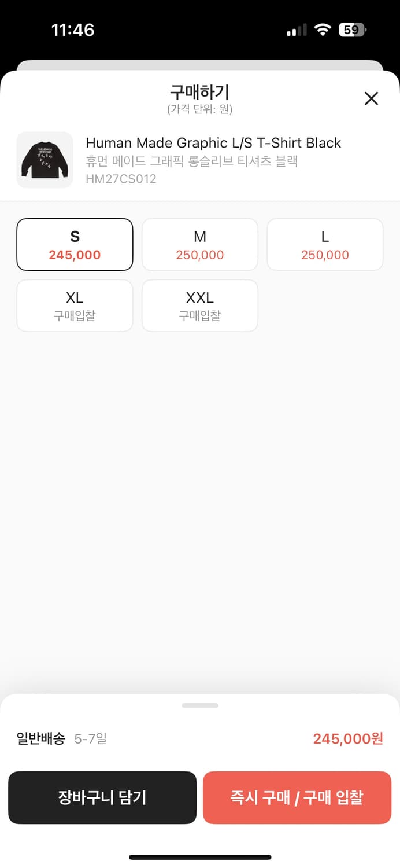400x868 pixels.
Task: Select XXL size for 구매입찰
Action: pyautogui.click(x=200, y=306)
